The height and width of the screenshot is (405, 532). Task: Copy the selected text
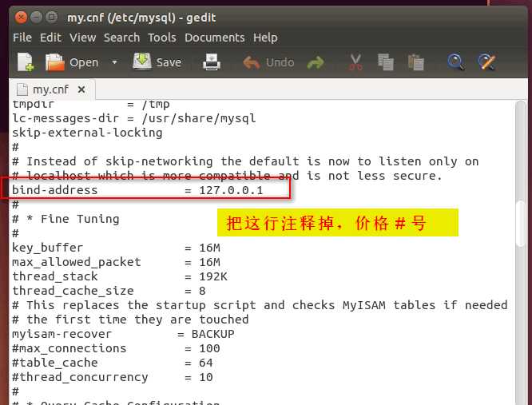pos(386,62)
